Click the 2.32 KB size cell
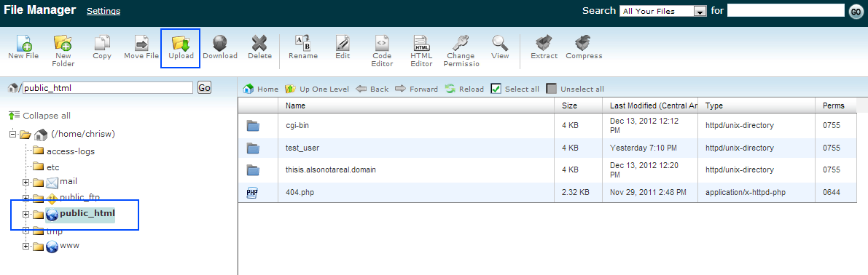This screenshot has height=275, width=868. click(x=575, y=192)
